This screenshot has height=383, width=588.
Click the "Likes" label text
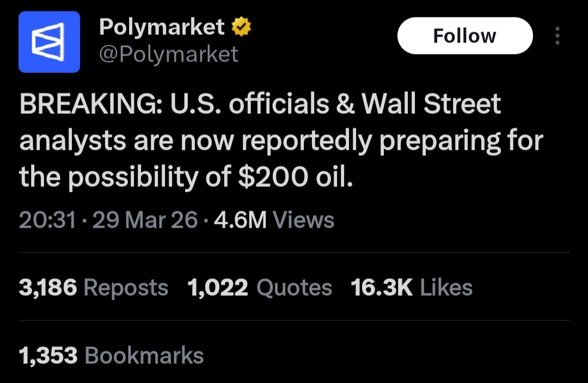tap(446, 288)
